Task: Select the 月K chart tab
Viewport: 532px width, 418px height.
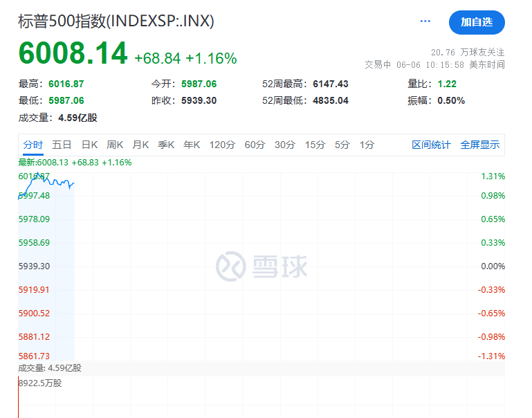Action: click(140, 145)
